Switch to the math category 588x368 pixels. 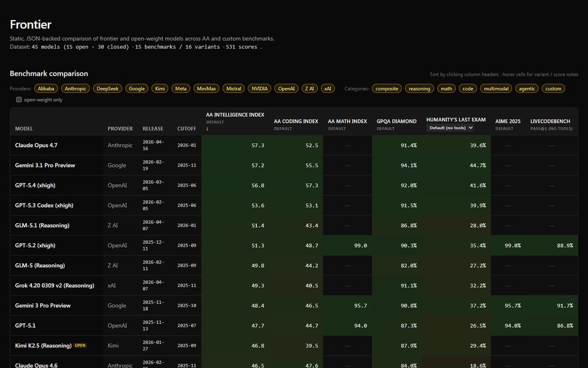pyautogui.click(x=446, y=89)
